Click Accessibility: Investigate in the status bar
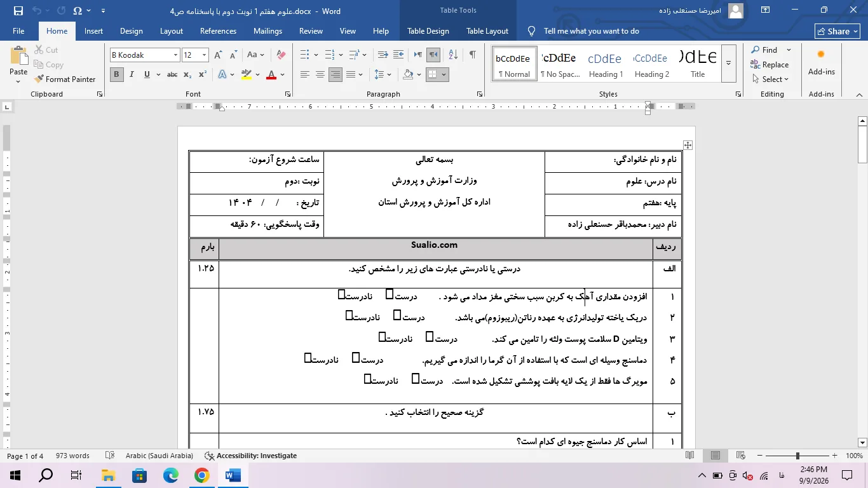The image size is (868, 488). pyautogui.click(x=251, y=456)
